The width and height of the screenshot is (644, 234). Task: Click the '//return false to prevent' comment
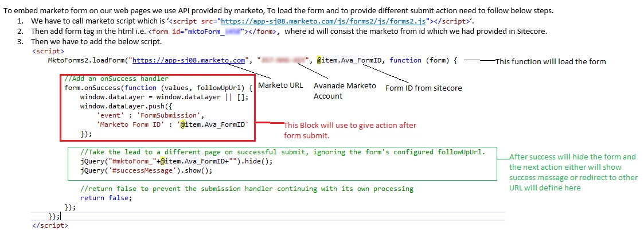[247, 189]
